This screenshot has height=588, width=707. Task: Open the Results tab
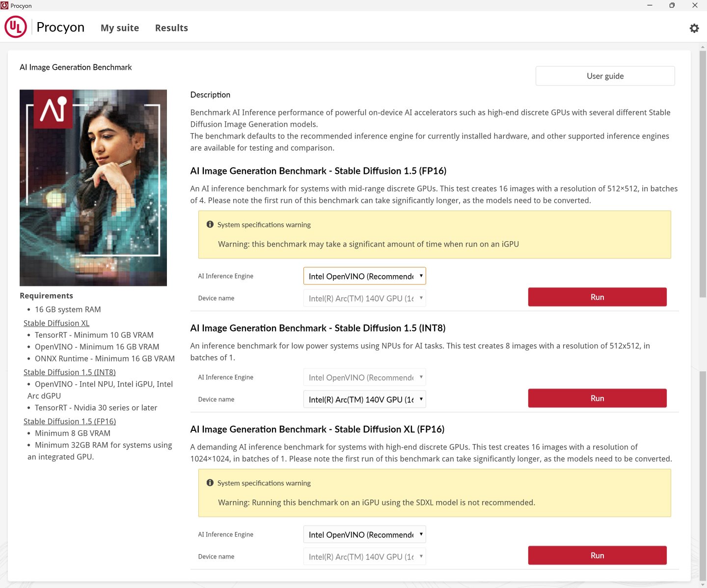[171, 28]
